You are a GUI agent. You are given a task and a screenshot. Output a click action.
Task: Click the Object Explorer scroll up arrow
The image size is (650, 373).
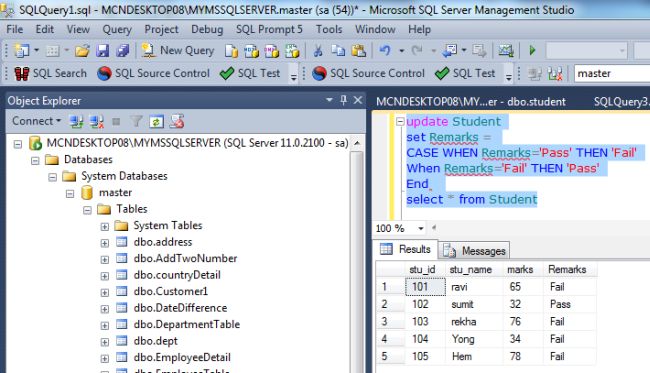(357, 143)
